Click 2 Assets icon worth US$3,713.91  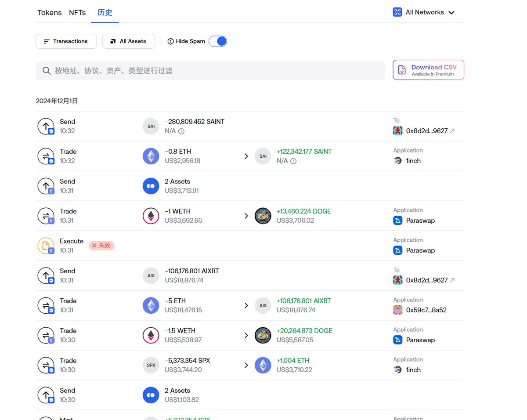(151, 186)
